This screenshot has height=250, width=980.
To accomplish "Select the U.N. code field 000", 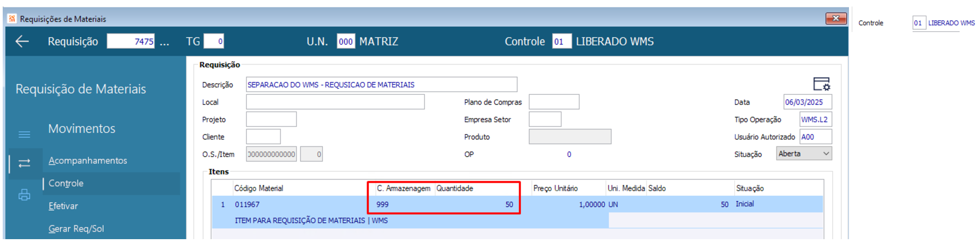I will (346, 41).
